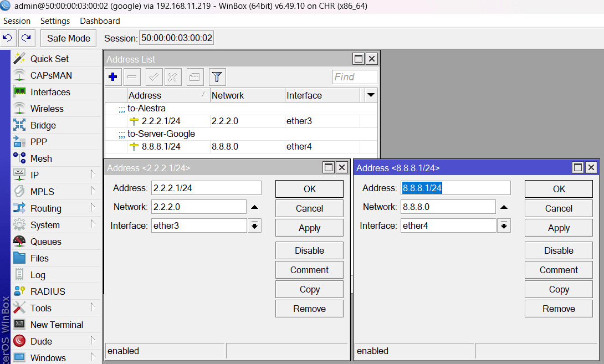Image resolution: width=604 pixels, height=364 pixels.
Task: Click the Windows icon in sidebar
Action: point(19,357)
